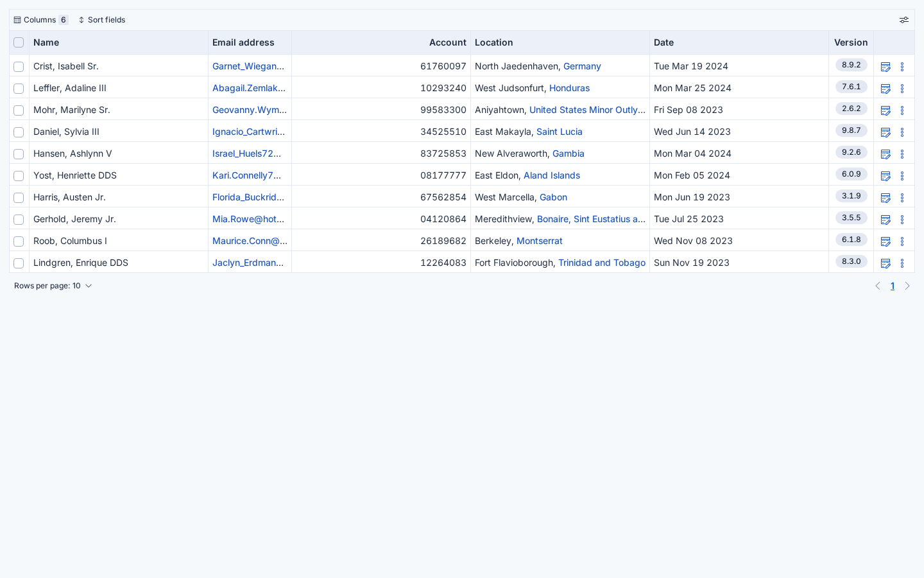Viewport: 924px width, 578px height.
Task: Go to the previous page arrow
Action: click(878, 286)
